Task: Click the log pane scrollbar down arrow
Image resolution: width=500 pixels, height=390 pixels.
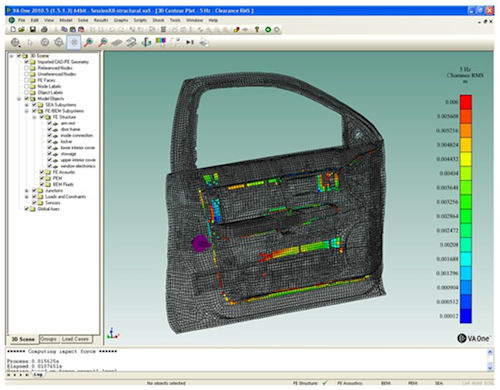Action: [x=490, y=368]
